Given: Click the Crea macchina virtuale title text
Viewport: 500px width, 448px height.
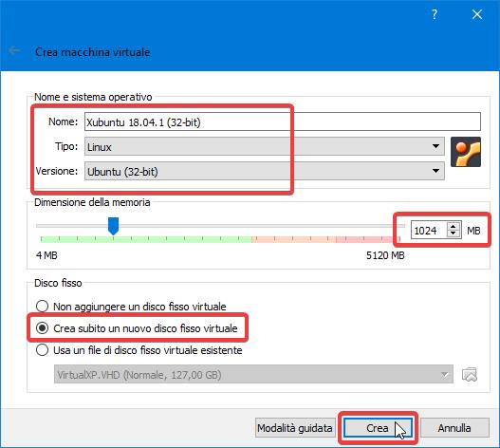Looking at the screenshot, I should pos(92,52).
